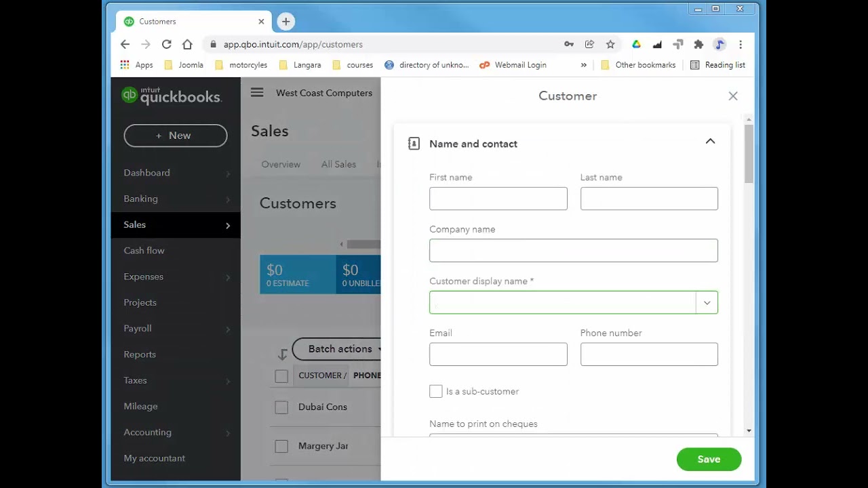Open motorcyles bookmark folder
The width and height of the screenshot is (868, 488).
(x=241, y=65)
